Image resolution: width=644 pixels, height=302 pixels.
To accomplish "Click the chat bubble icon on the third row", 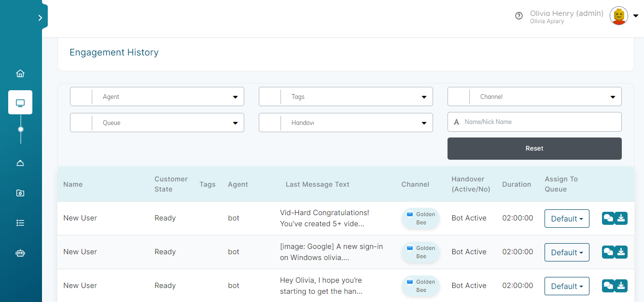I will [608, 286].
